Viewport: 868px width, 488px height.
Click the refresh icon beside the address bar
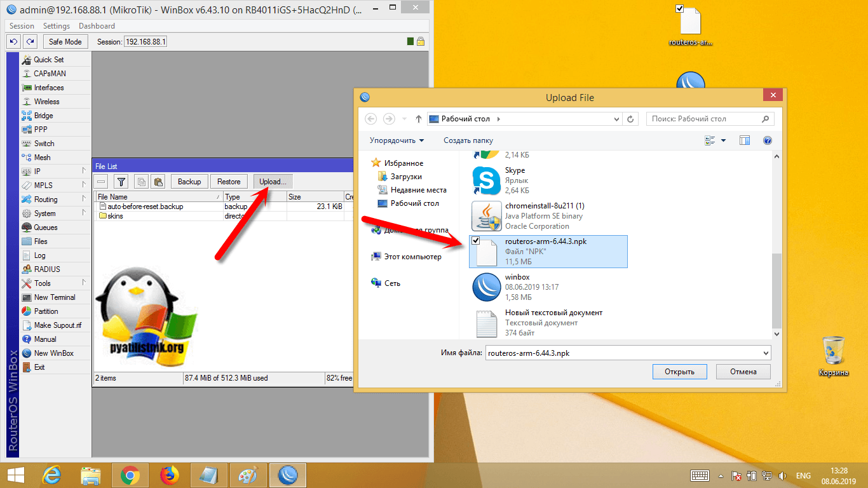pyautogui.click(x=630, y=119)
